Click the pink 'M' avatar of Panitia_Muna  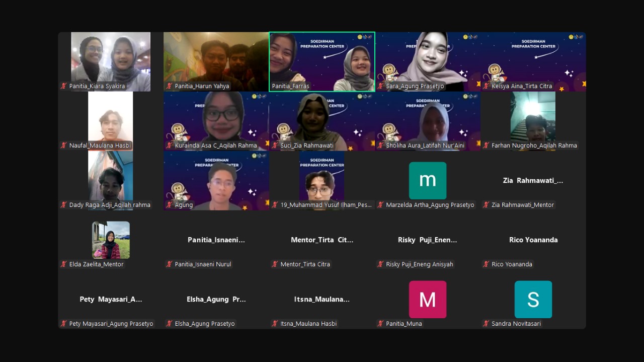click(x=427, y=299)
